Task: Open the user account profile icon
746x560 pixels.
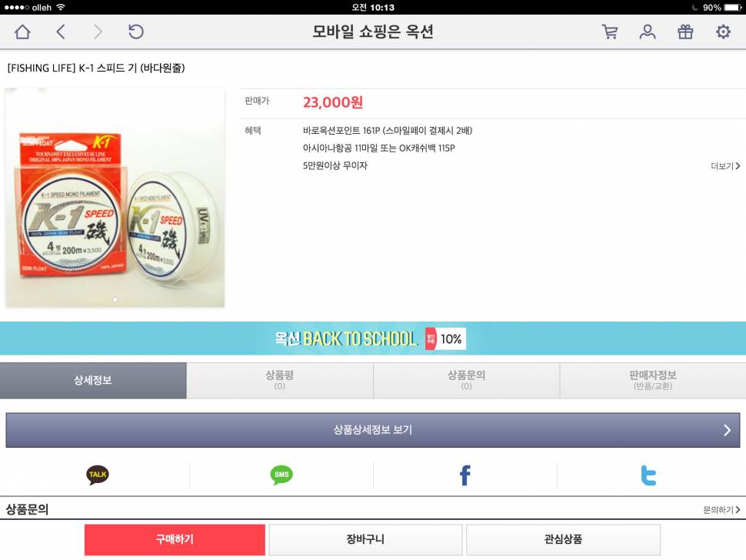Action: 647,32
